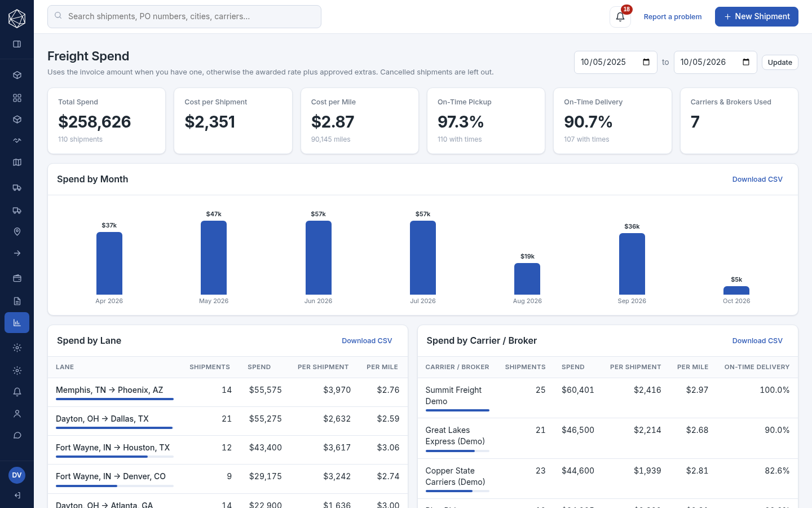Screen dimensions: 812x508
Task: Open the location pin icon in sidebar
Action: click(x=17, y=232)
